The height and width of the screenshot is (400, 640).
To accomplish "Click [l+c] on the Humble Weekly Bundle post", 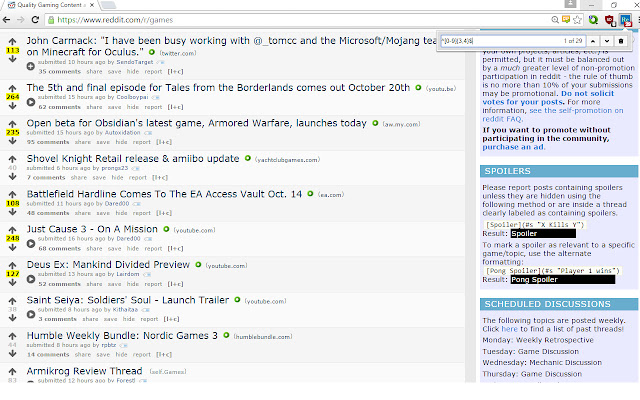I will pos(164,355).
